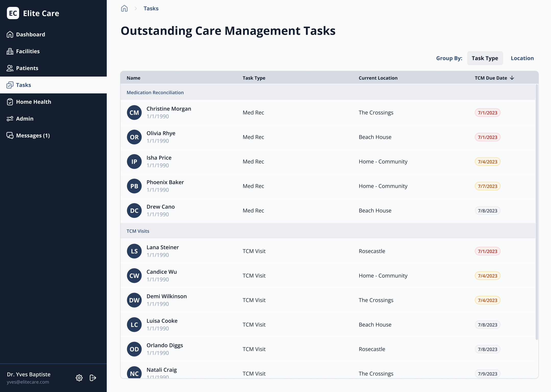Click the home icon in the breadcrumb
Screen dimensions: 551x392
pyautogui.click(x=124, y=8)
